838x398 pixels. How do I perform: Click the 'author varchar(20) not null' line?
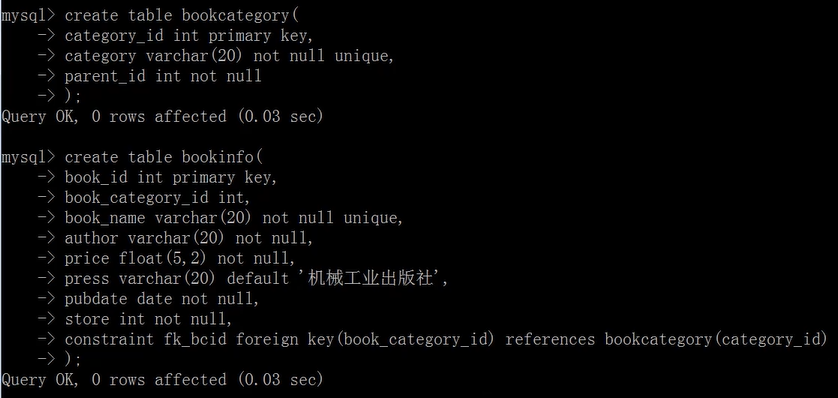click(x=189, y=238)
